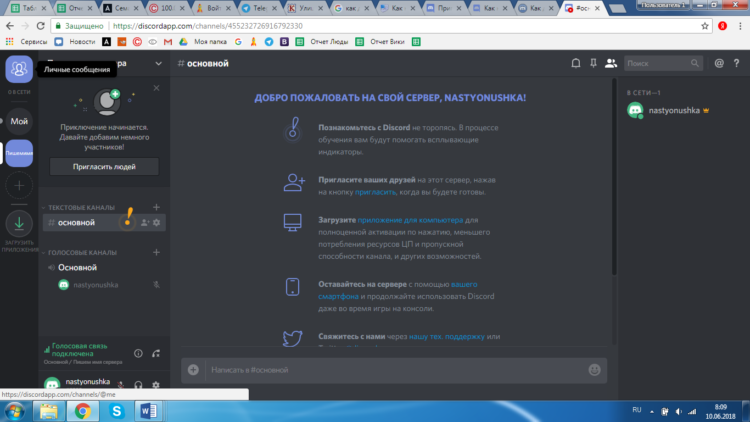Open 'нашу тех. поддержку' link
The height and width of the screenshot is (422, 750).
[447, 336]
